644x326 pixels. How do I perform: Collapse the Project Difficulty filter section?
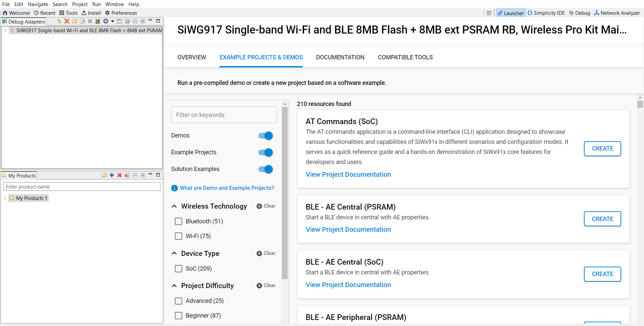click(174, 286)
